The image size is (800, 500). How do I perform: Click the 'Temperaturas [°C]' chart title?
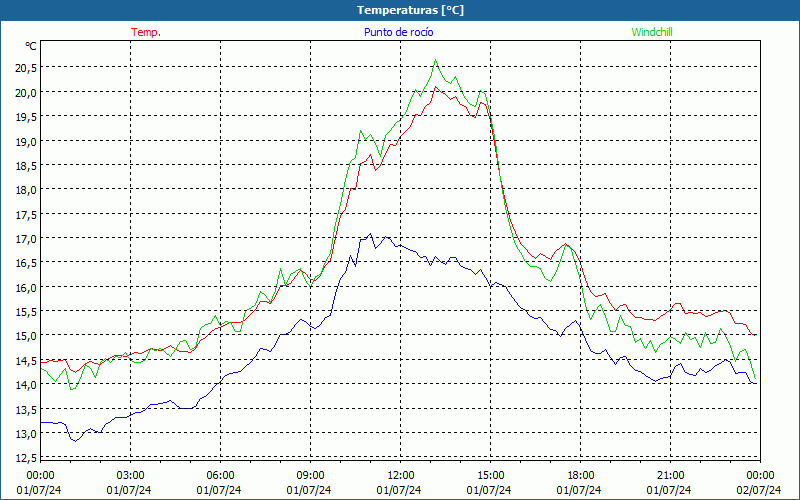(x=410, y=10)
